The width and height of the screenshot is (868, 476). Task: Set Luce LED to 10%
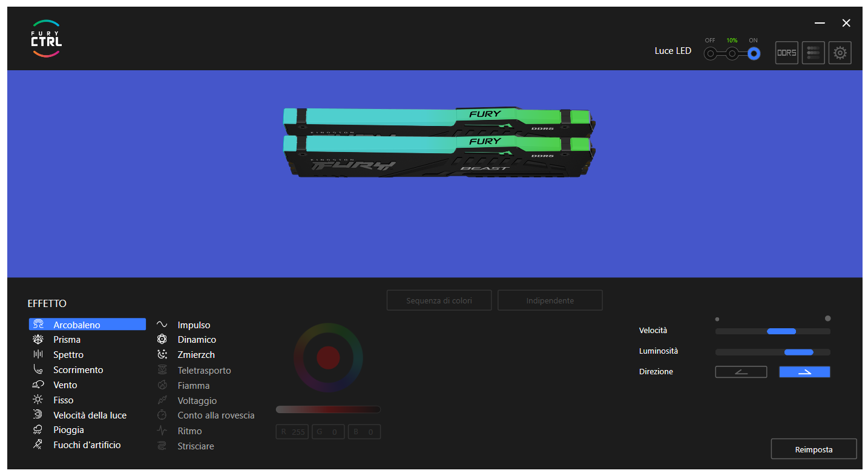click(x=732, y=54)
